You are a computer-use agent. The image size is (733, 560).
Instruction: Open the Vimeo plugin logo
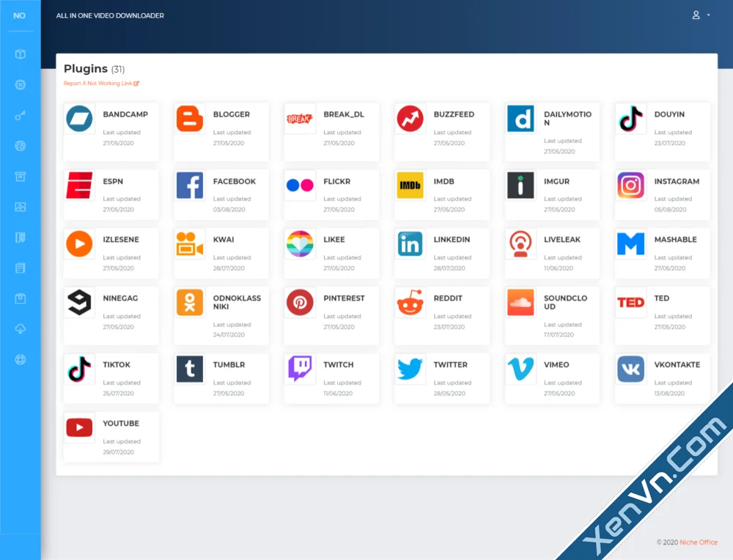(520, 369)
